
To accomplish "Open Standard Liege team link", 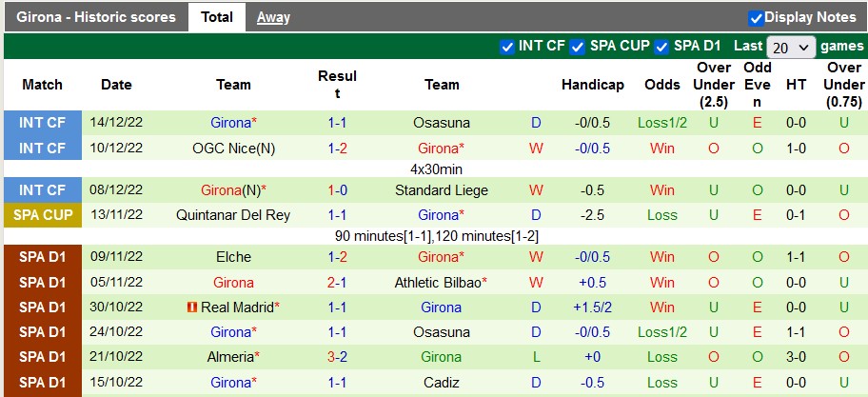I will [442, 190].
